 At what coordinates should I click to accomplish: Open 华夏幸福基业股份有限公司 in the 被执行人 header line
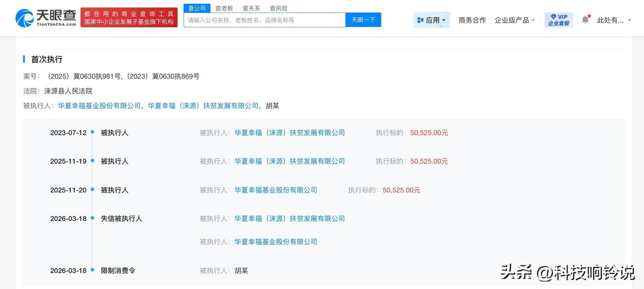point(99,106)
